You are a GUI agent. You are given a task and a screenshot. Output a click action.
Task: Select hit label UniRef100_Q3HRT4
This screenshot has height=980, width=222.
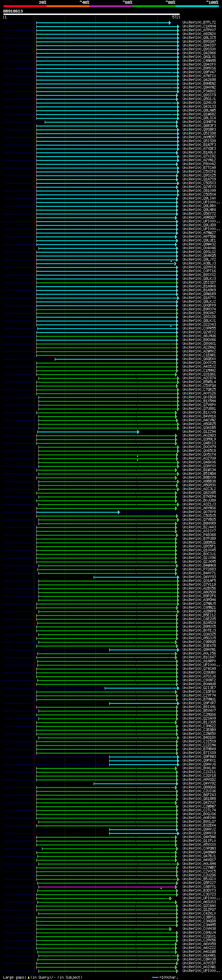(x=199, y=122)
